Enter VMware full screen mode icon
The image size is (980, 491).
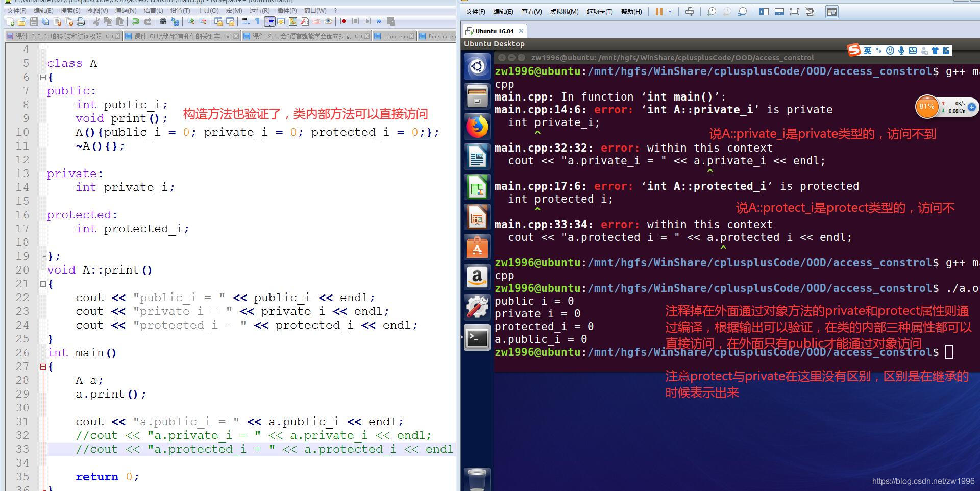[795, 12]
